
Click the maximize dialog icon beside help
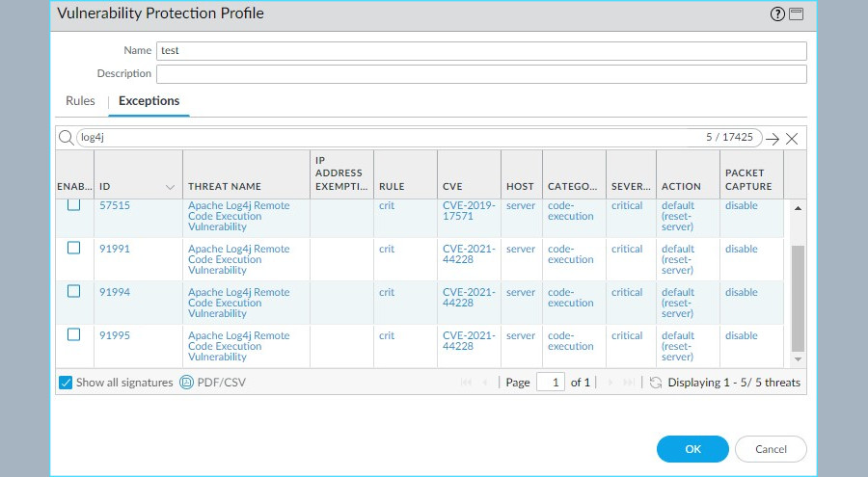point(796,14)
